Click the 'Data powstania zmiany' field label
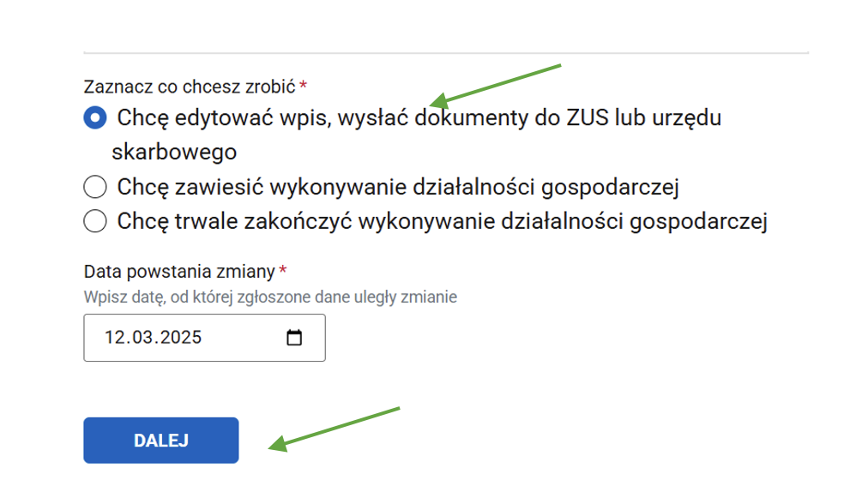This screenshot has width=868, height=492. tap(179, 272)
